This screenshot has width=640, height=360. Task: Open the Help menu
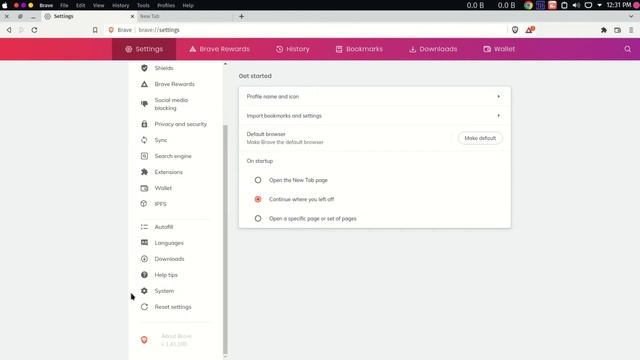[188, 5]
